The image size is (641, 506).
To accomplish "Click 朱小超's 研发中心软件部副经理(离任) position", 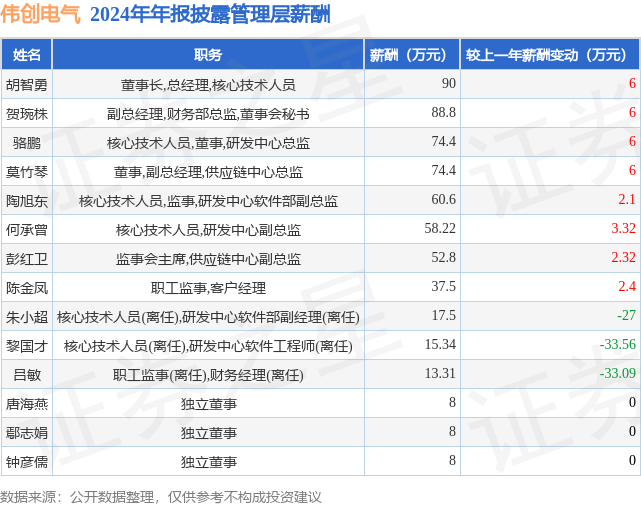I will [271, 317].
